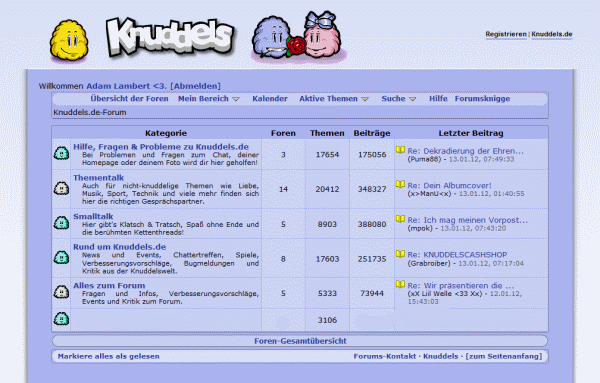Click the zum Seitenanfang link
Screen dimensions: 600x383
[504, 356]
